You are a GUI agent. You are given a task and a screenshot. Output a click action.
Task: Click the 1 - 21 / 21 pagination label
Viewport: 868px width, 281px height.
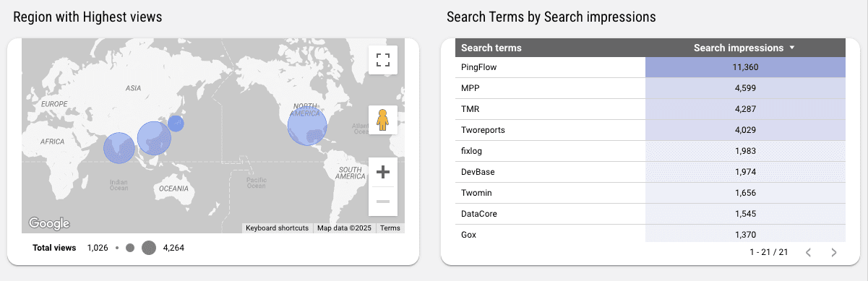pyautogui.click(x=768, y=252)
